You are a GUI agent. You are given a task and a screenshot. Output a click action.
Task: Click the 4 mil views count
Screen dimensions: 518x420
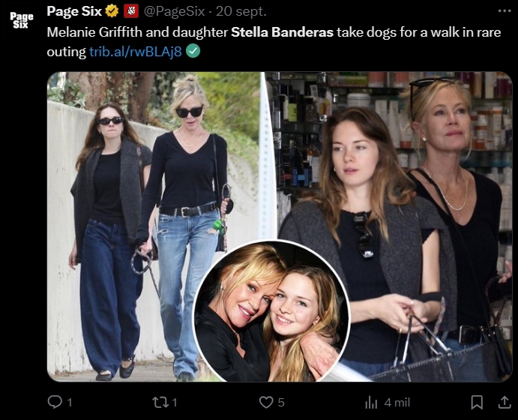pyautogui.click(x=397, y=403)
